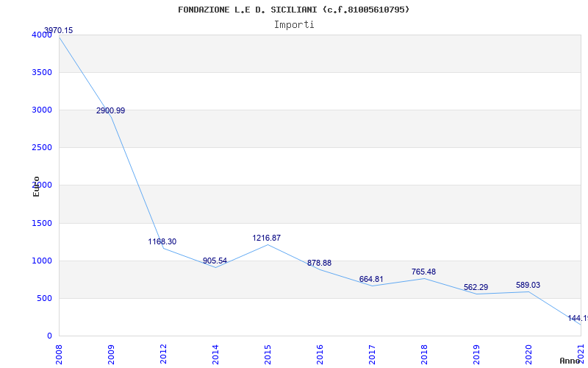Click the 664.81 data label
This screenshot has height=368, width=588.
point(371,279)
